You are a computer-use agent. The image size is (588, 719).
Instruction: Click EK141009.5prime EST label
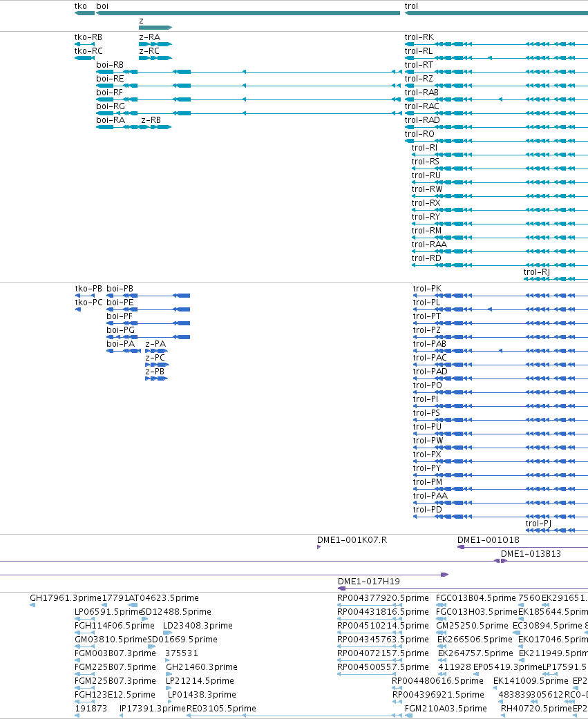531,680
